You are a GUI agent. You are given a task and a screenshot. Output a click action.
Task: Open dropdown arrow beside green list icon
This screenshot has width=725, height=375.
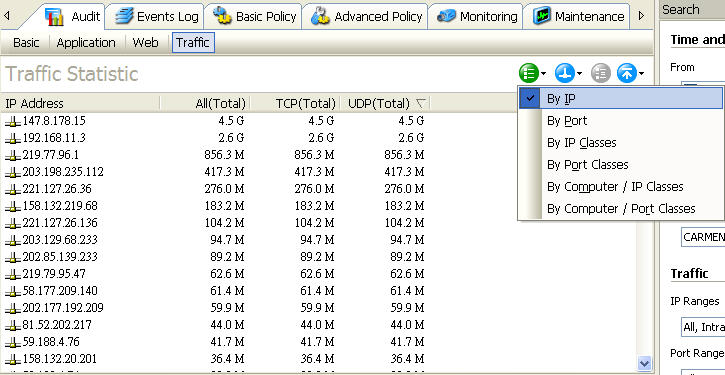pyautogui.click(x=544, y=74)
